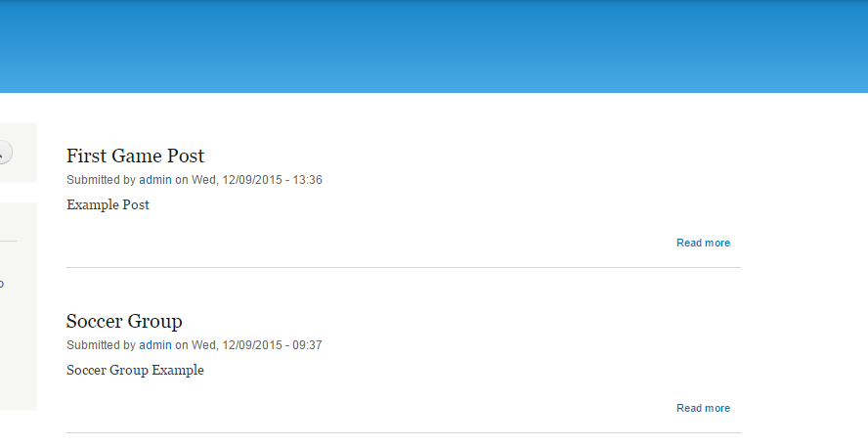
Task: Click the 12/09/2015 - 13:36 submission date
Action: tap(257, 180)
